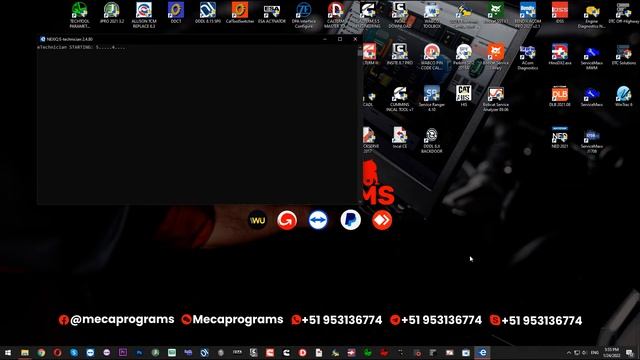The width and height of the screenshot is (640, 360).
Task: Click the Western Union WU round icon
Action: pos(258,220)
